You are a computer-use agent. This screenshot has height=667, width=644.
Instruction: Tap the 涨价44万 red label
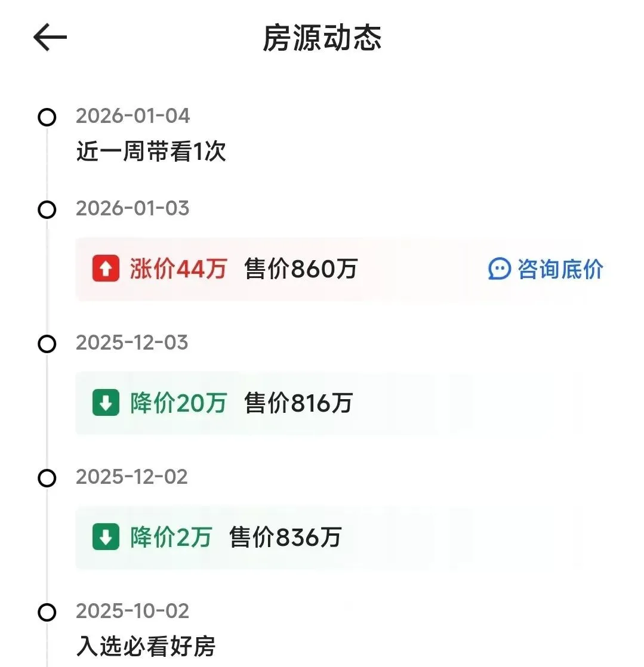(178, 269)
